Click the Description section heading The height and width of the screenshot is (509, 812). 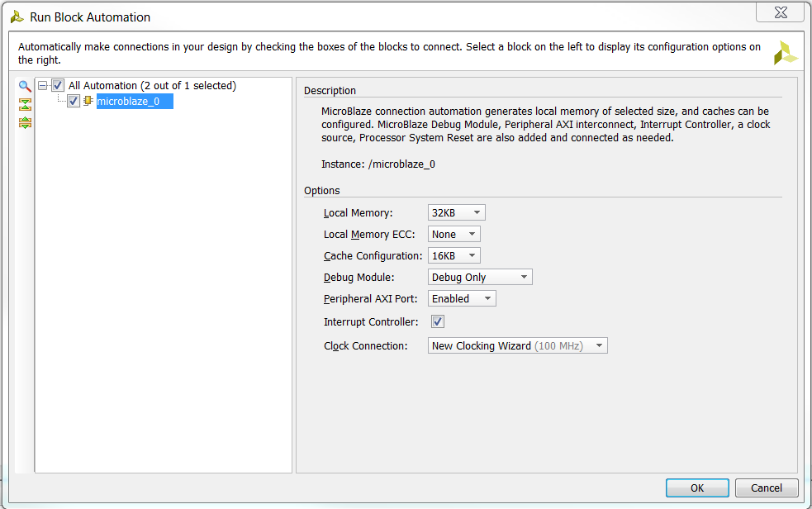click(x=330, y=91)
